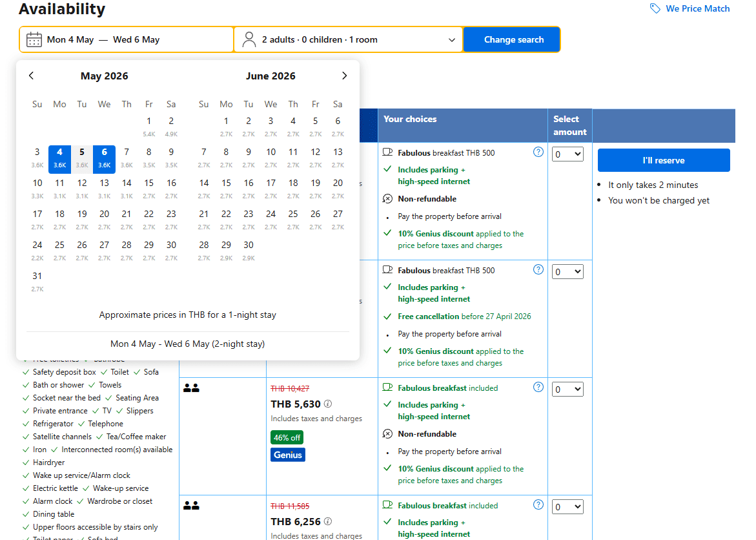Open the amount dropdown for the THB 6,256 room
Image resolution: width=756 pixels, height=540 pixels.
(x=567, y=506)
